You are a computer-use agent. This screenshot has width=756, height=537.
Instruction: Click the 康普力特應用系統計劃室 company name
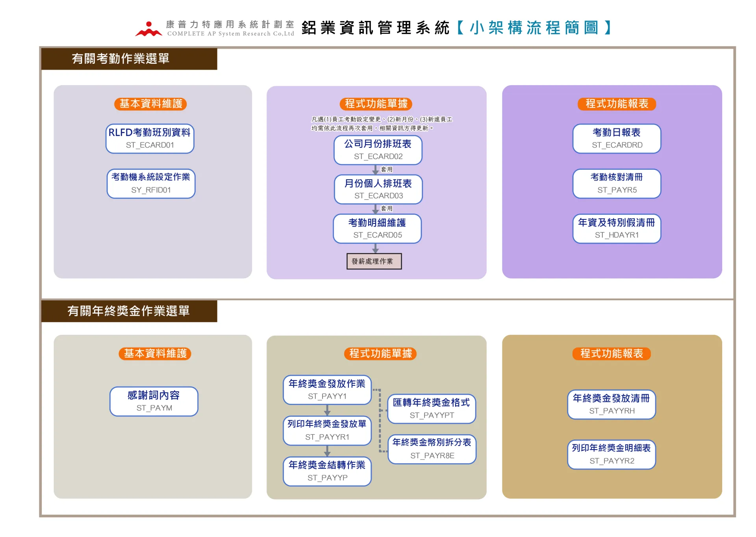pos(230,24)
